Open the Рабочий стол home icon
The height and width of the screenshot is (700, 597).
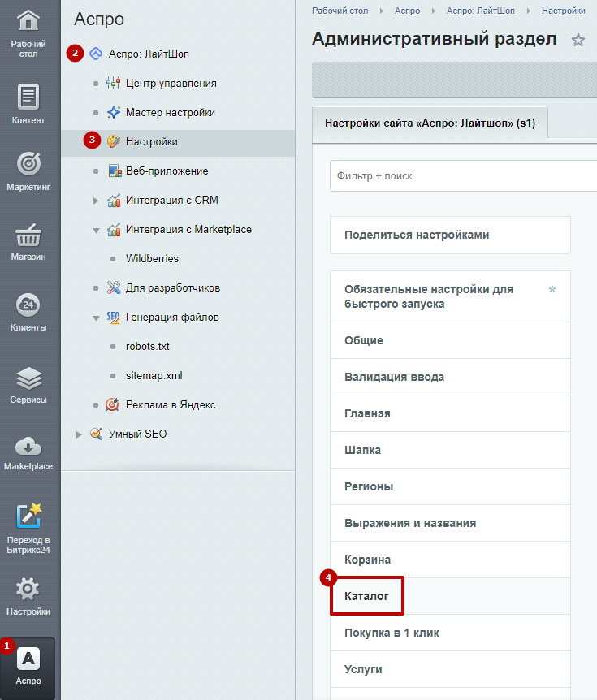pyautogui.click(x=28, y=21)
